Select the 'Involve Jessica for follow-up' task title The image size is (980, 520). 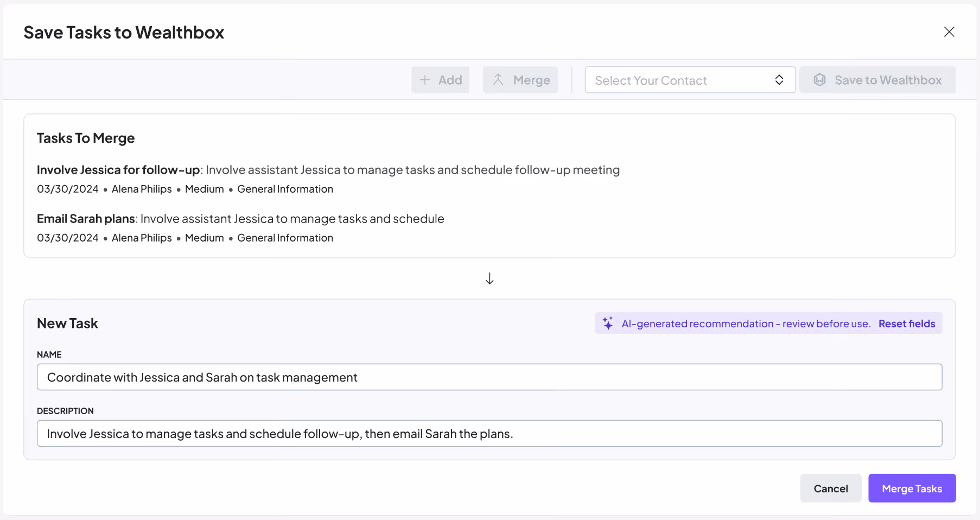tap(118, 170)
